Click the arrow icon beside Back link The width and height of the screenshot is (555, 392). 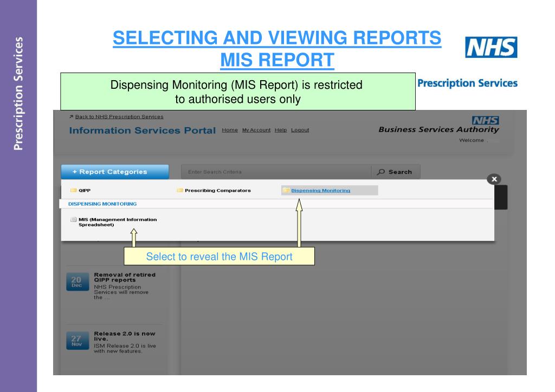71,116
